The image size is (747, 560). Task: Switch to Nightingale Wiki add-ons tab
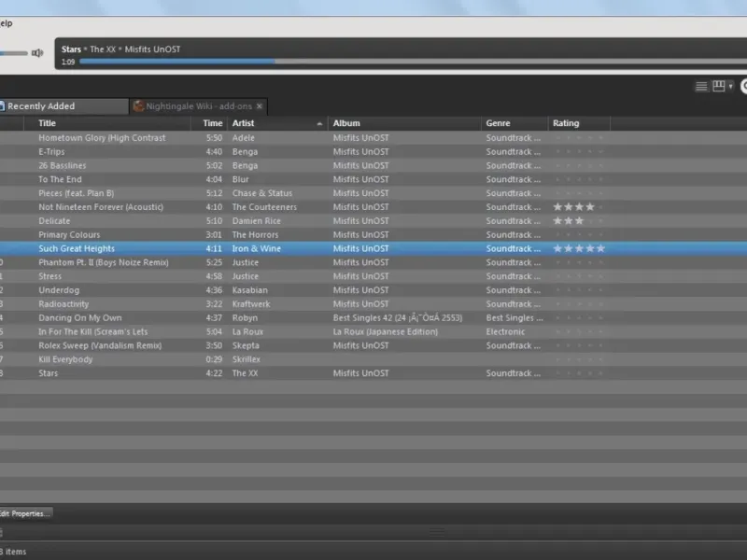click(x=199, y=106)
